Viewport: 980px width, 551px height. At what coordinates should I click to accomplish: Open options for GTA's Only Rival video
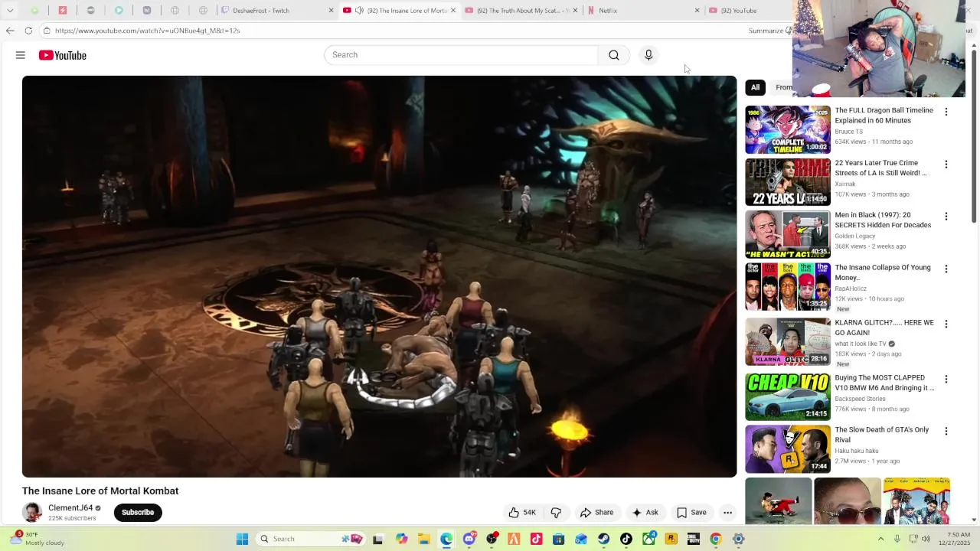pyautogui.click(x=946, y=432)
